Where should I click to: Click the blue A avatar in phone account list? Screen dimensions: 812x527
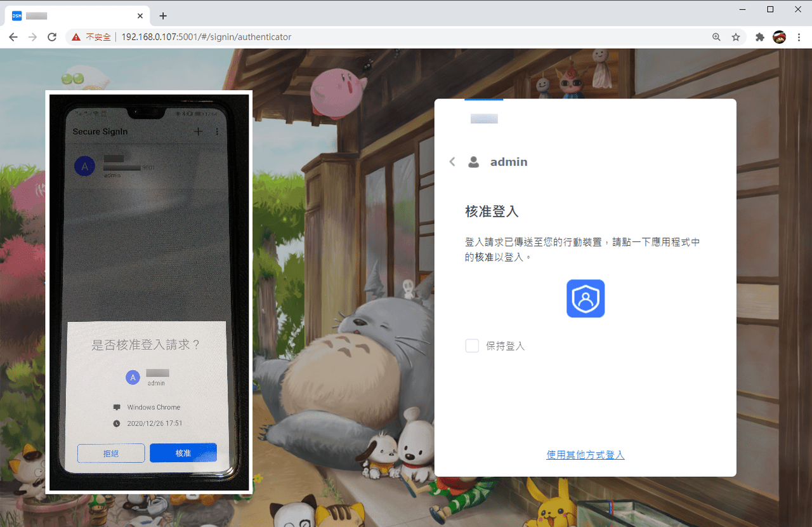tap(84, 166)
